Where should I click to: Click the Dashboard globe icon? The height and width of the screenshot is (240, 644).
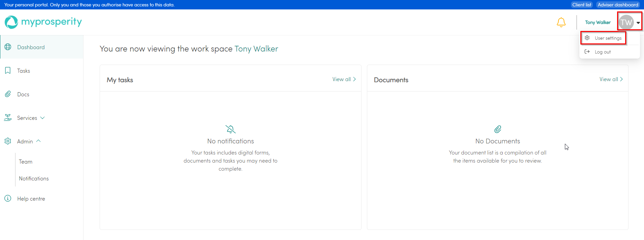(x=8, y=47)
